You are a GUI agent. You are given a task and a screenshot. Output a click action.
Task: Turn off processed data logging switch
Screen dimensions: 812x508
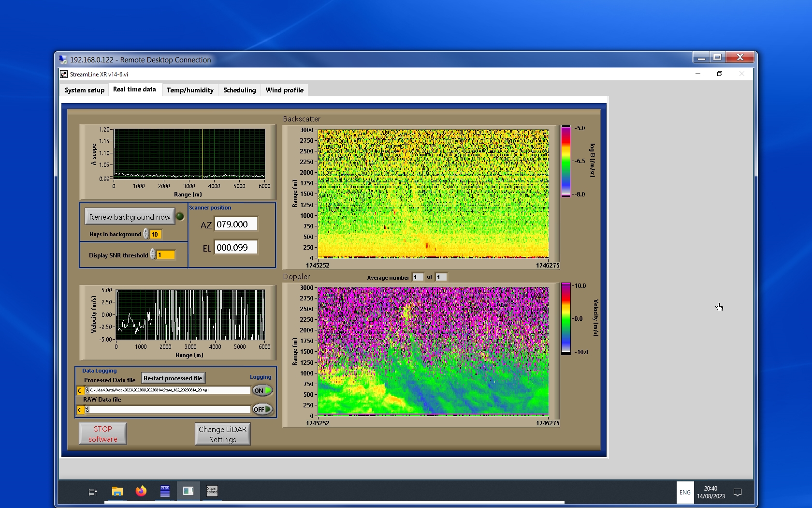tap(262, 390)
